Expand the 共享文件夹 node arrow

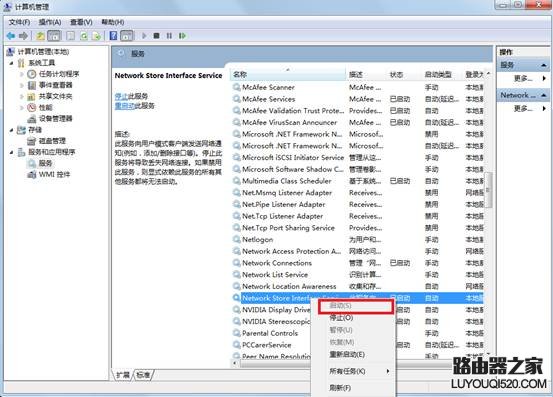coord(22,96)
